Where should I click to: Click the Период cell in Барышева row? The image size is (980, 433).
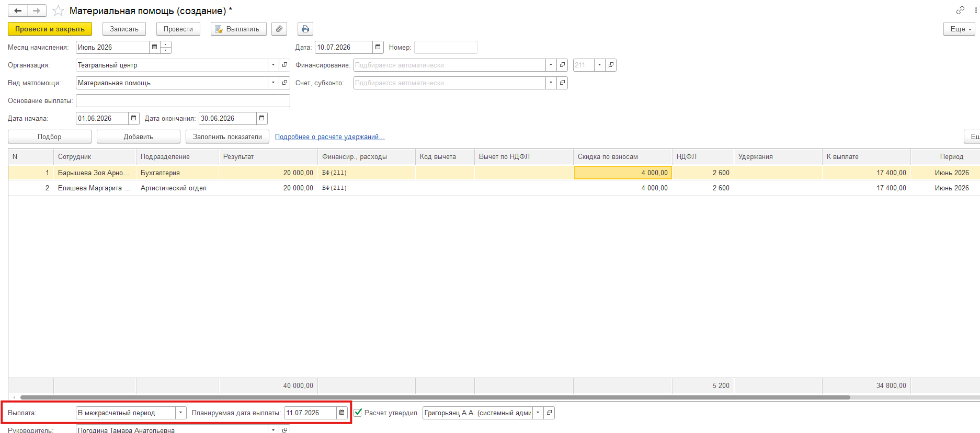coord(945,173)
